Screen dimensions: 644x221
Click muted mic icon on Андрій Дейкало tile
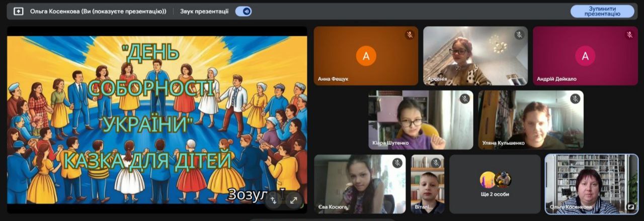(629, 35)
